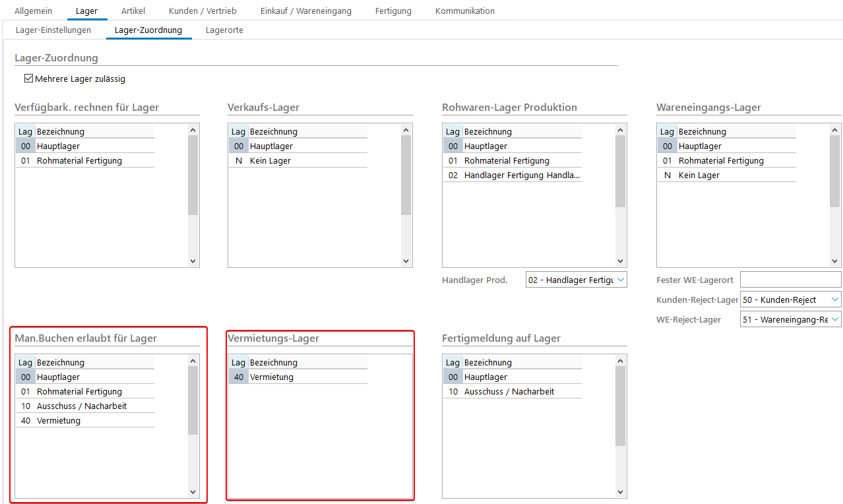Select Handlager Fertigung row in Rohwaren-Lager list
The image size is (843, 504).
click(521, 175)
